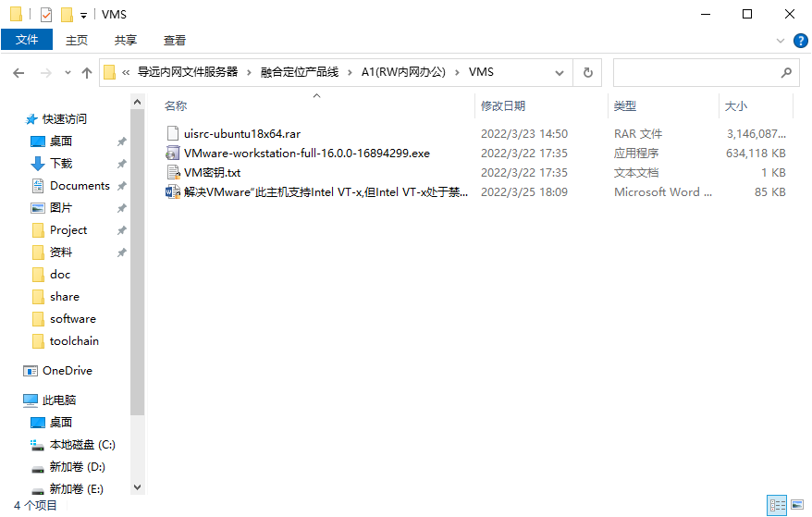Click navigation pane scroll down arrow
Image resolution: width=812 pixels, height=517 pixels.
(137, 487)
